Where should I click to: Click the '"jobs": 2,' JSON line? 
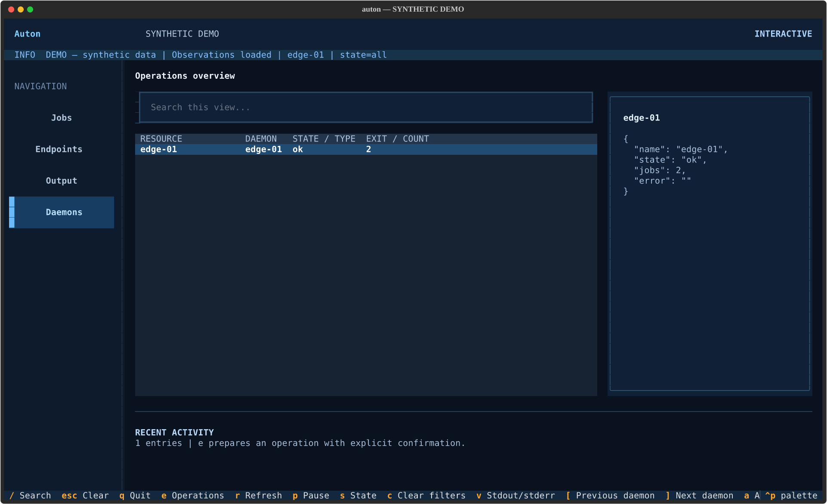(x=660, y=170)
